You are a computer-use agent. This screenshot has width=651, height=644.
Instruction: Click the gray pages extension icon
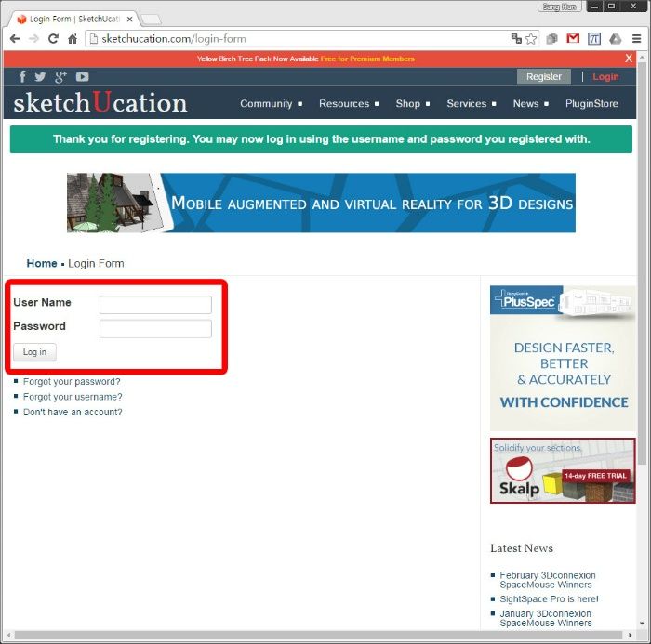pyautogui.click(x=551, y=39)
